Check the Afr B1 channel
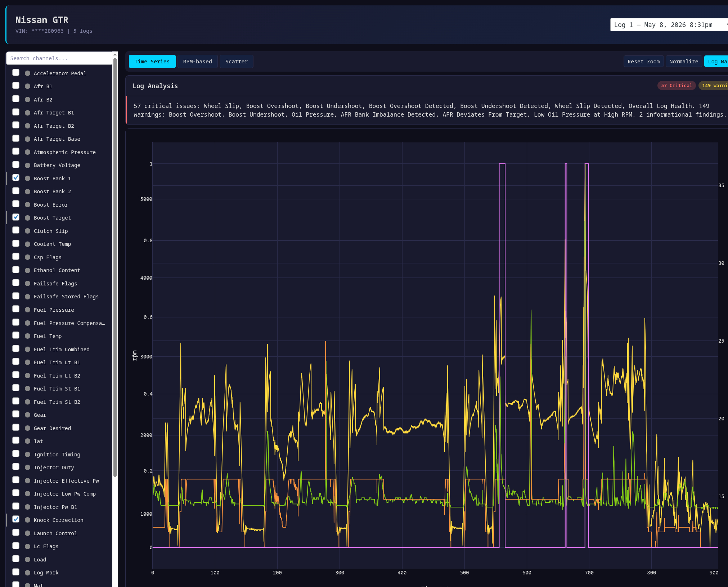The height and width of the screenshot is (587, 728). point(16,86)
